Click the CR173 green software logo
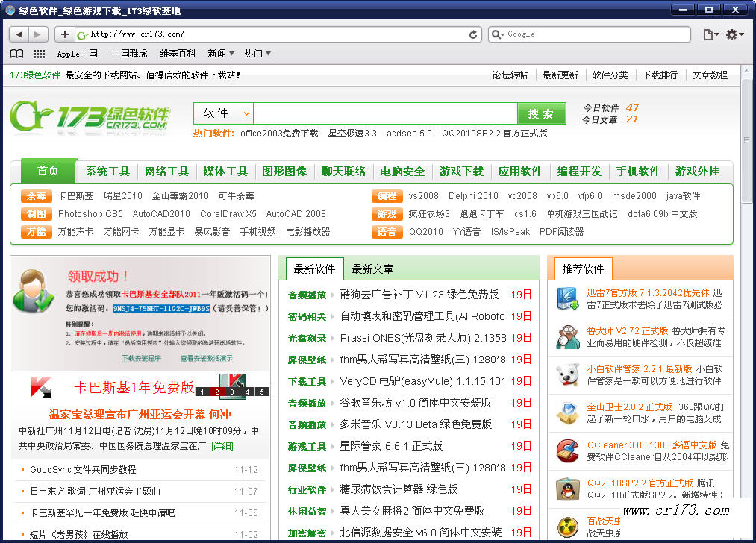Image resolution: width=756 pixels, height=543 pixels. 90,116
